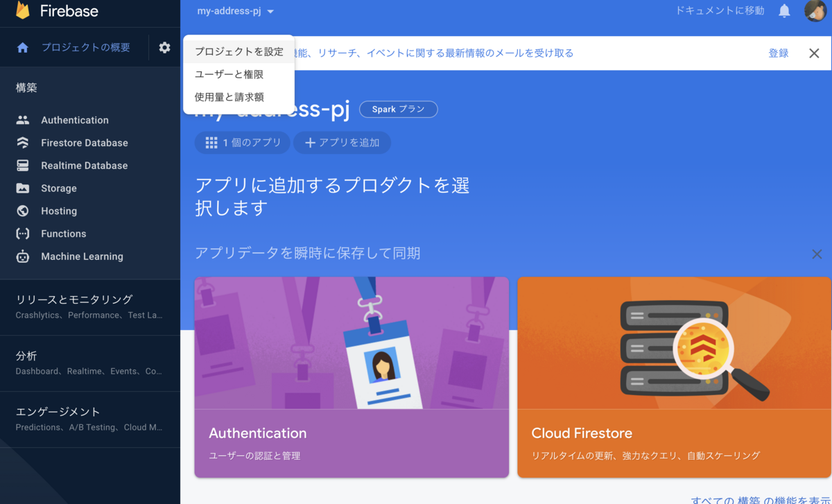
Task: Open the notifications bell
Action: coord(784,11)
